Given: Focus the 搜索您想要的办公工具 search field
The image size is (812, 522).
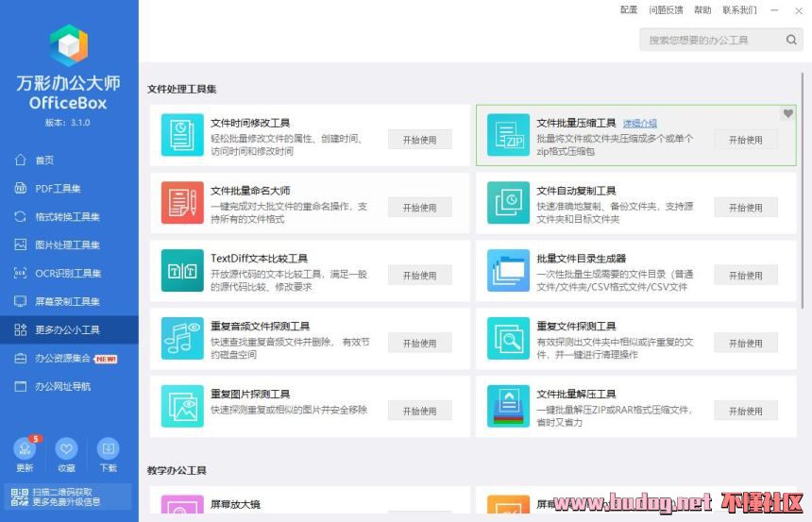Looking at the screenshot, I should click(720, 40).
